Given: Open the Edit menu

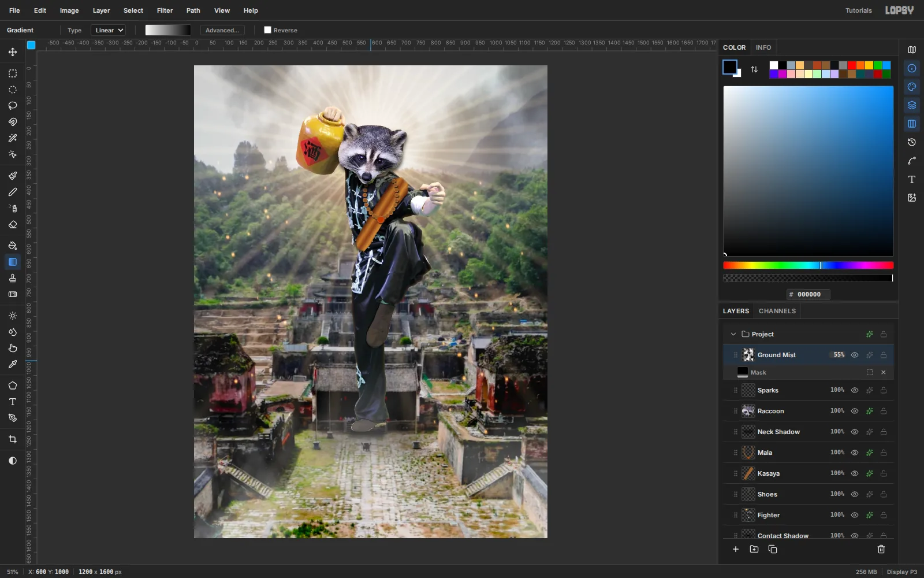Looking at the screenshot, I should coord(40,10).
